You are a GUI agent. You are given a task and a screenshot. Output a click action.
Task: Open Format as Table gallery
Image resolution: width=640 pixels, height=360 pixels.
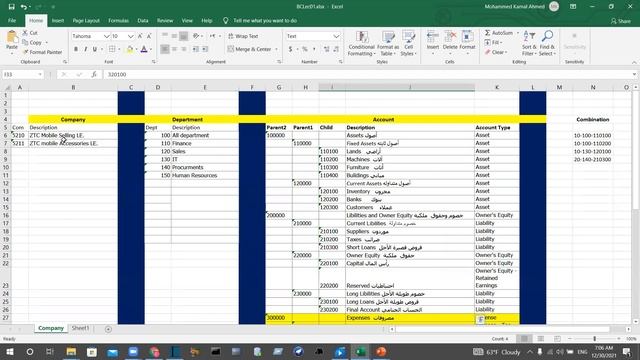click(x=388, y=43)
